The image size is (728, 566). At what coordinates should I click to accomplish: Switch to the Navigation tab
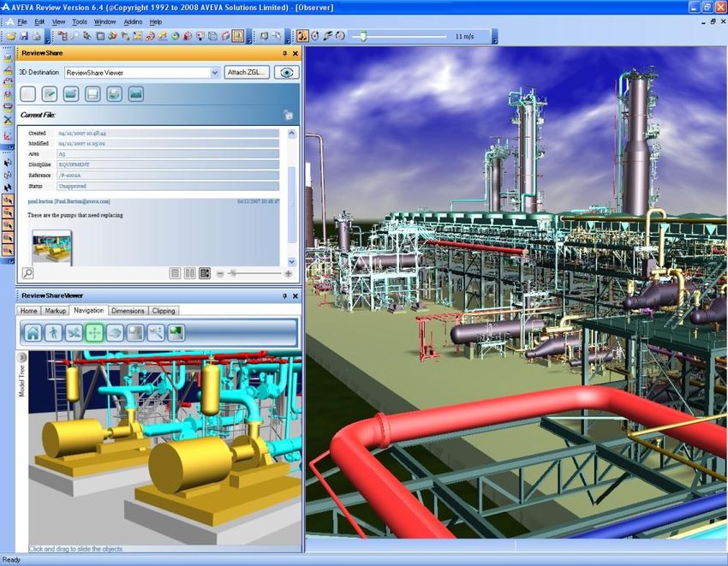click(x=89, y=310)
